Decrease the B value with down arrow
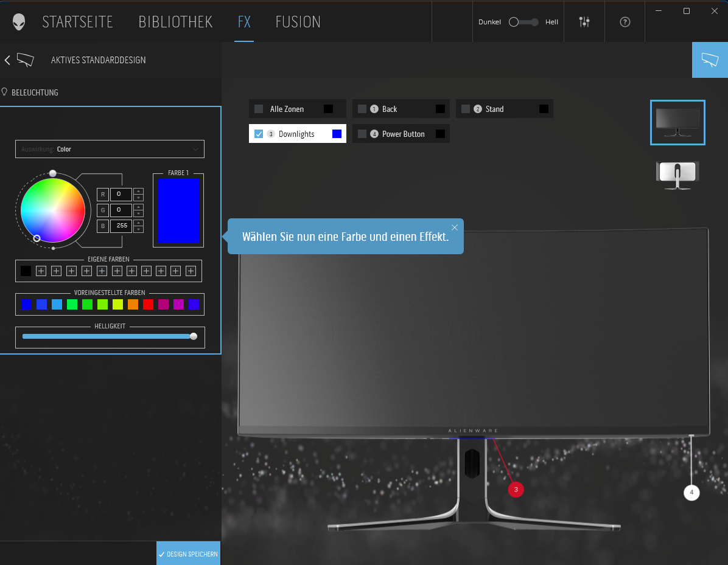The image size is (728, 565). pos(138,230)
